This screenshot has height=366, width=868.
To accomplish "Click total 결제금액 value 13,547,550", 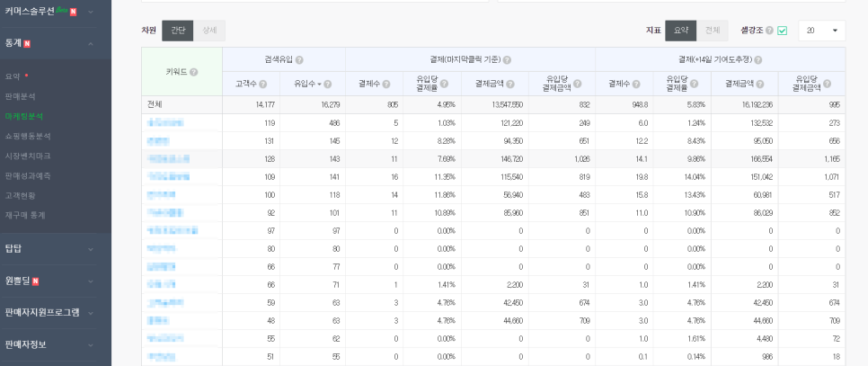I will [x=506, y=104].
